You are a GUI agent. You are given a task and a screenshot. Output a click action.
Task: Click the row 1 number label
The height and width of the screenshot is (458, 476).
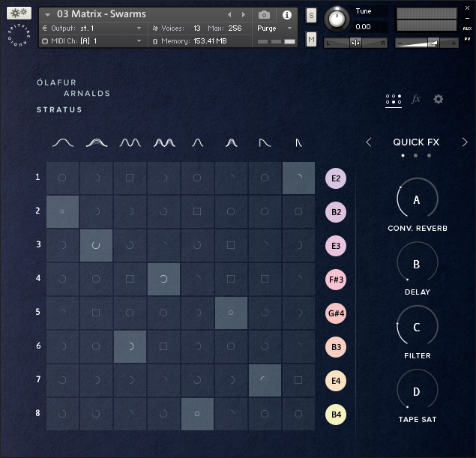pyautogui.click(x=37, y=177)
